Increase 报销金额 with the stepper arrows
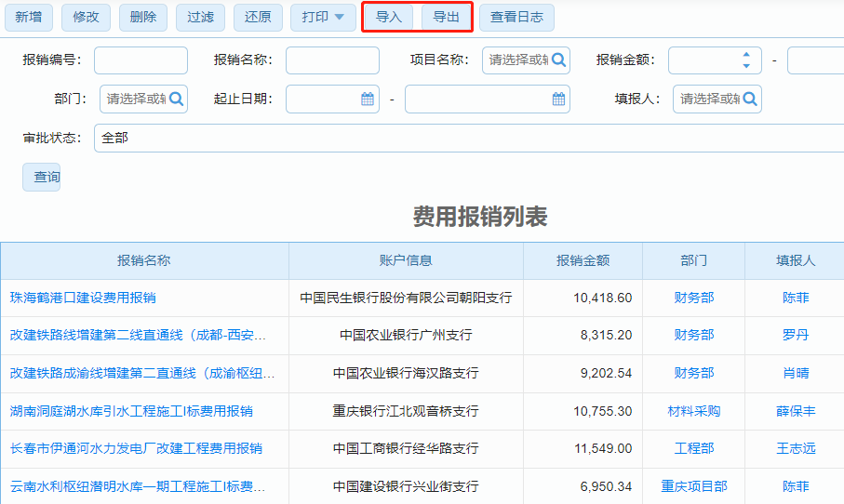The width and height of the screenshot is (844, 504). point(745,55)
